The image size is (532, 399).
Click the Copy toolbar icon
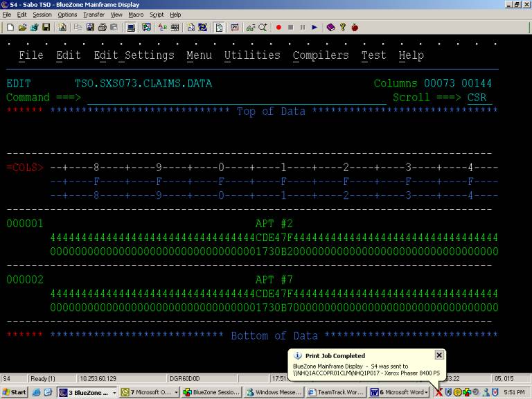[x=78, y=28]
